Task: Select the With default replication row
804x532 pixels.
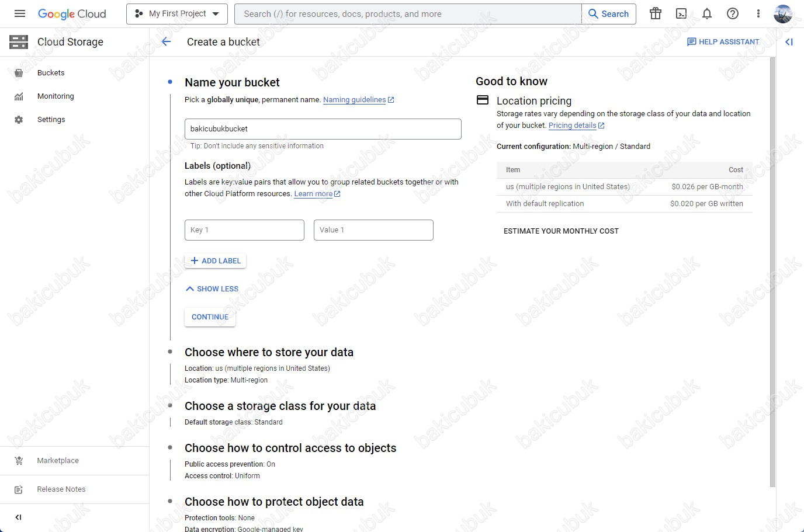Action: [625, 204]
